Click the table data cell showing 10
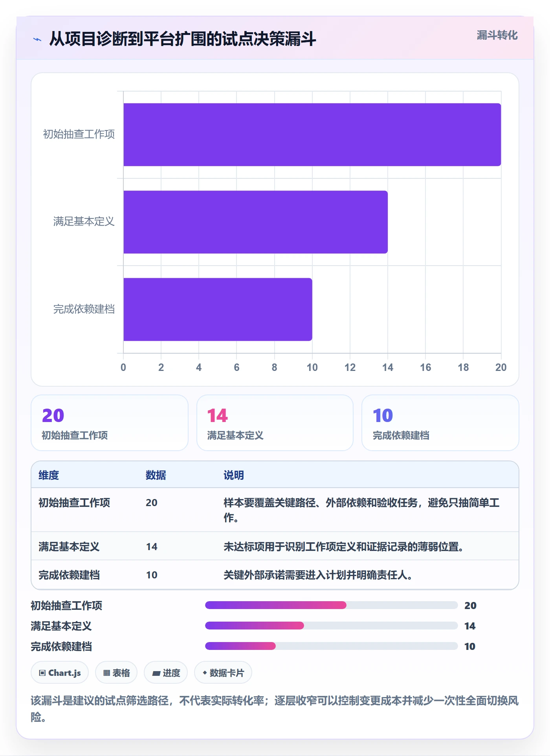This screenshot has height=756, width=550. click(152, 575)
